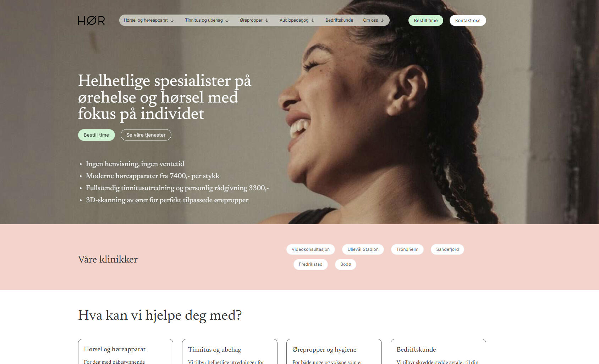Select the Videokonsultasjon clinic chip
Image resolution: width=599 pixels, height=364 pixels.
click(311, 249)
